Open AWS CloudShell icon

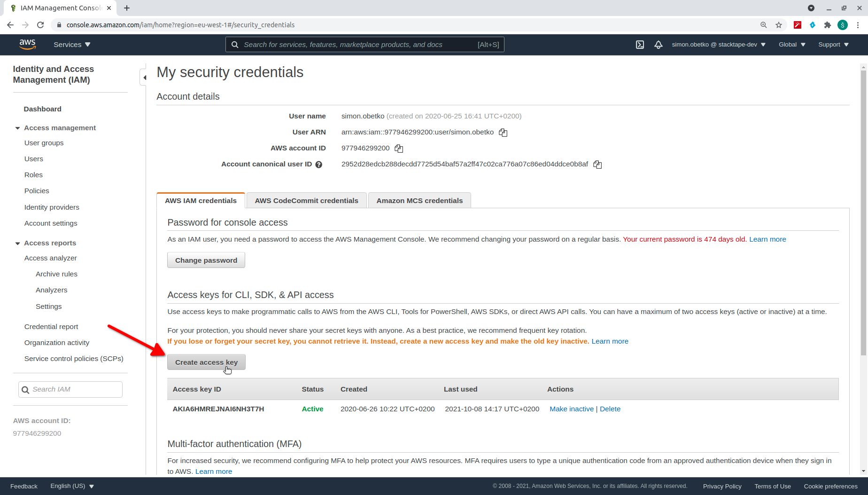(640, 45)
